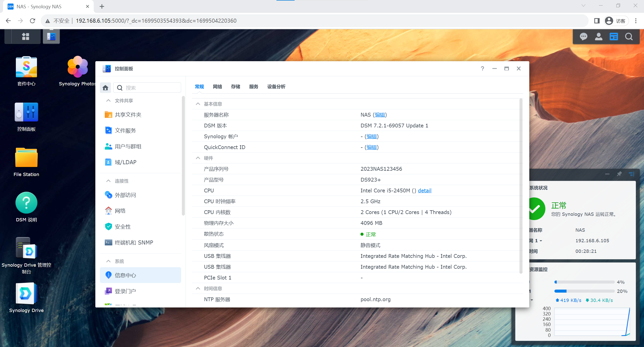Open browser tab search dropdown chevron

click(583, 6)
